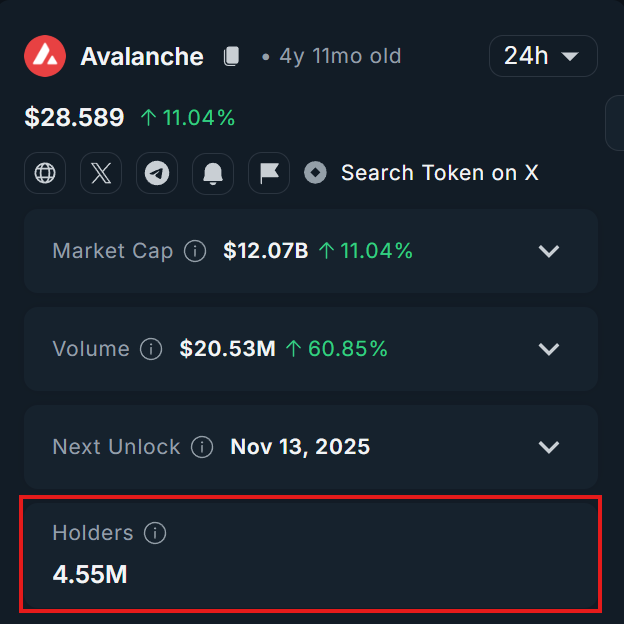Click the Next Unlock info icon
The image size is (624, 624).
click(x=202, y=447)
